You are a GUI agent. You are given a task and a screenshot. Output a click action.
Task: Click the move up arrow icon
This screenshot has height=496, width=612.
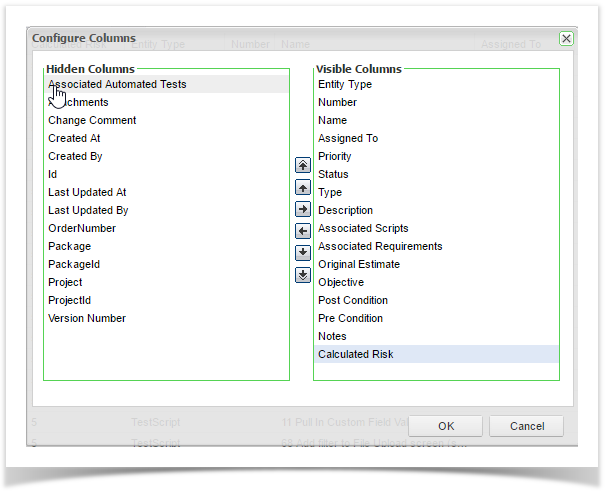[302, 188]
